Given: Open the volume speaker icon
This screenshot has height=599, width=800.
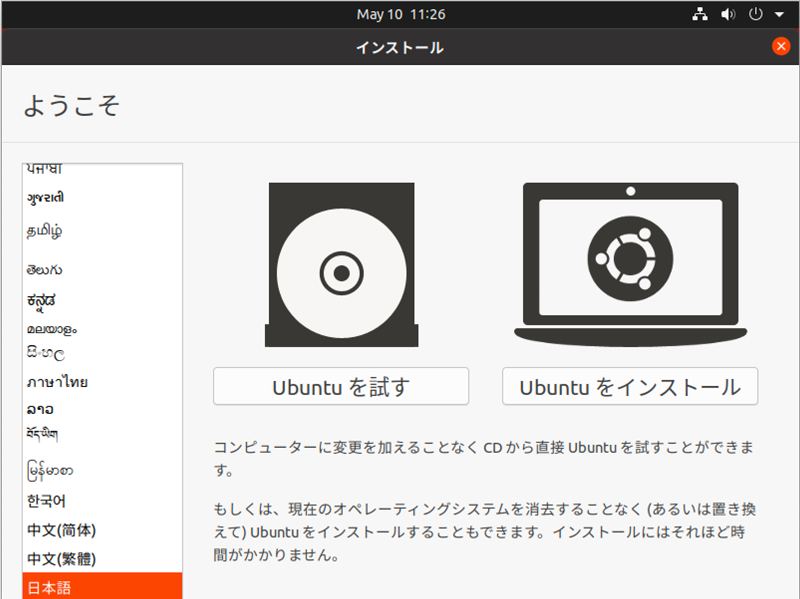Looking at the screenshot, I should [x=728, y=14].
